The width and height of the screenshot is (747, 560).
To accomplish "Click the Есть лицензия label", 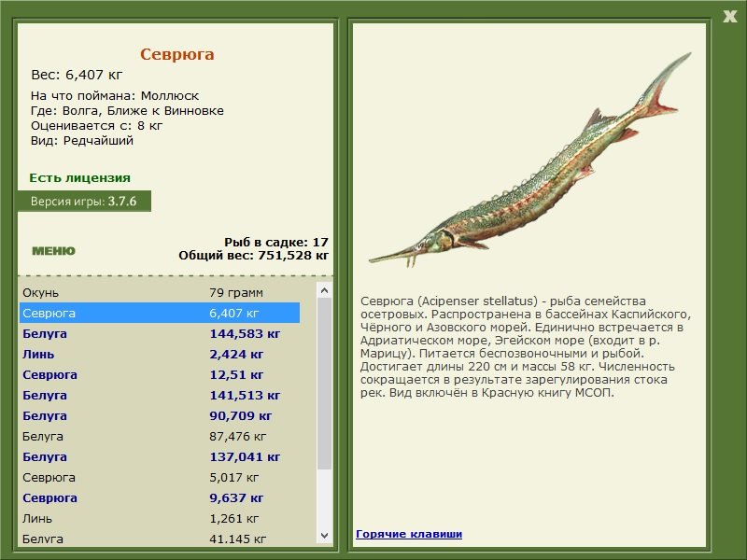I will 79,177.
